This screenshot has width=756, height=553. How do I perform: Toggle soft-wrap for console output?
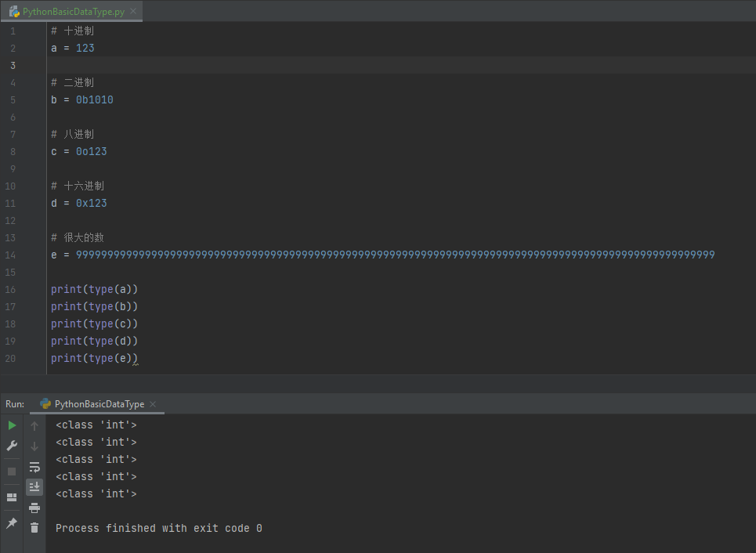[34, 467]
